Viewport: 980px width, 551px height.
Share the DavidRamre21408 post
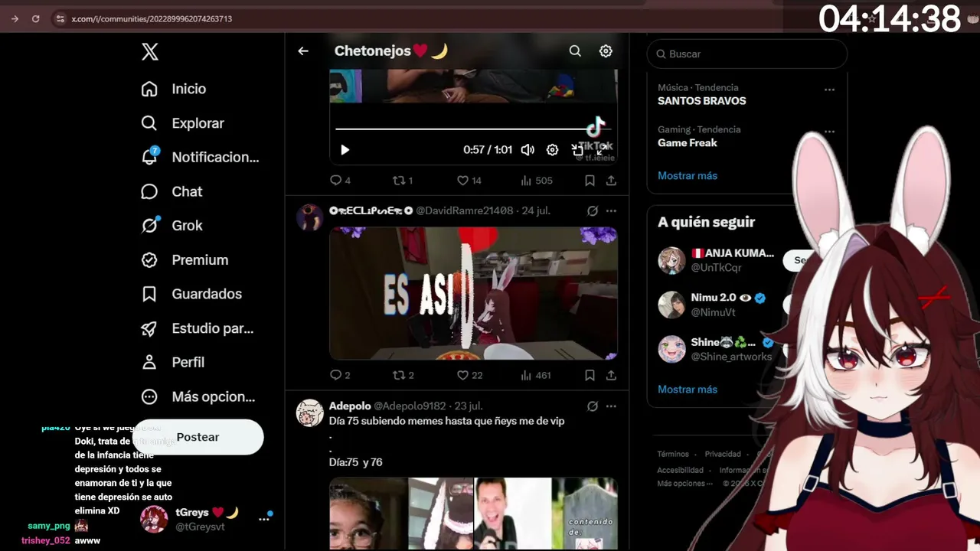(x=611, y=375)
